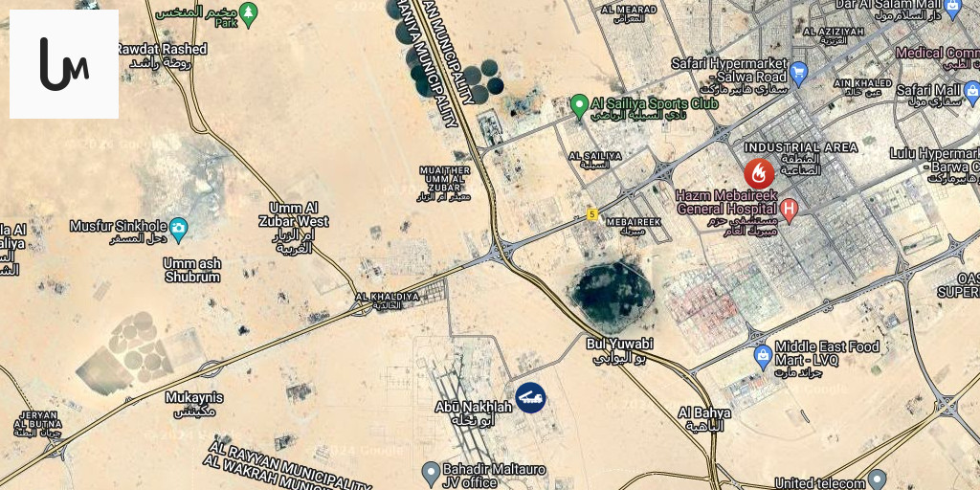This screenshot has width=980, height=490.
Task: Click the green tree Park pin at top
Action: [249, 13]
